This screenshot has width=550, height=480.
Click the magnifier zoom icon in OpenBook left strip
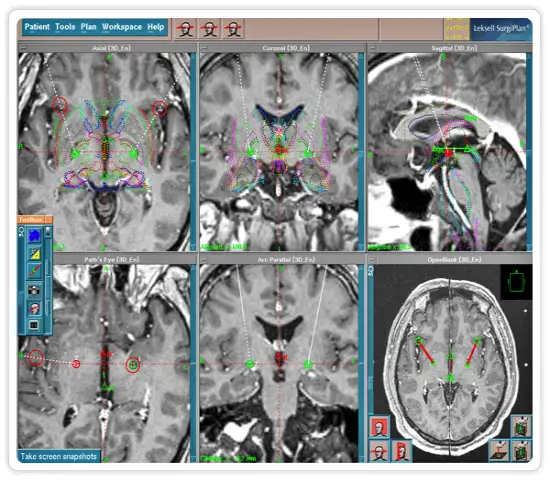tap(371, 271)
